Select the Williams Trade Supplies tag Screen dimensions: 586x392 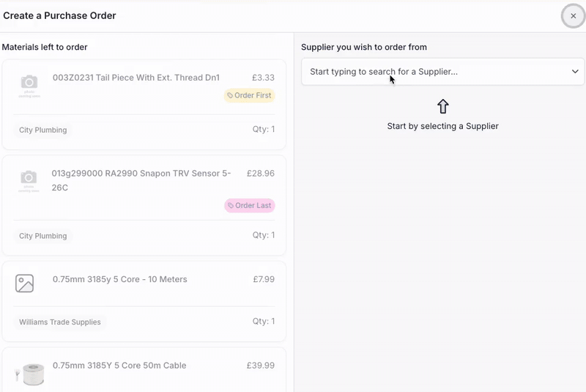pos(60,322)
